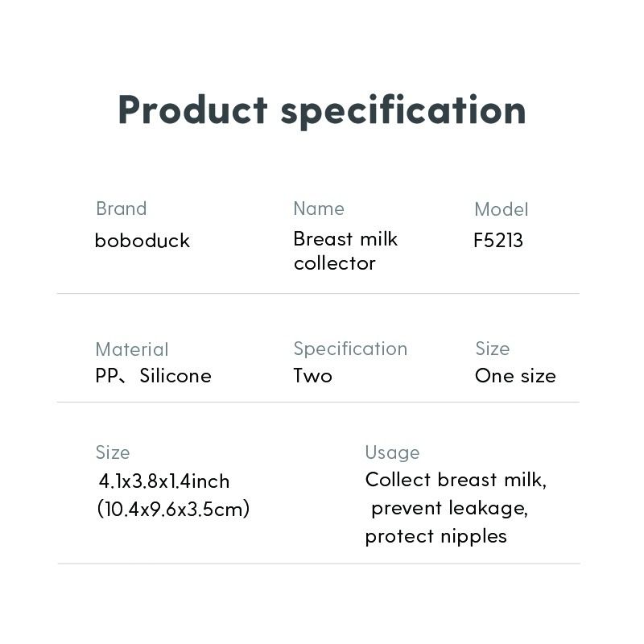Image resolution: width=644 pixels, height=644 pixels.
Task: Click the protect nipples text line
Action: 436,536
